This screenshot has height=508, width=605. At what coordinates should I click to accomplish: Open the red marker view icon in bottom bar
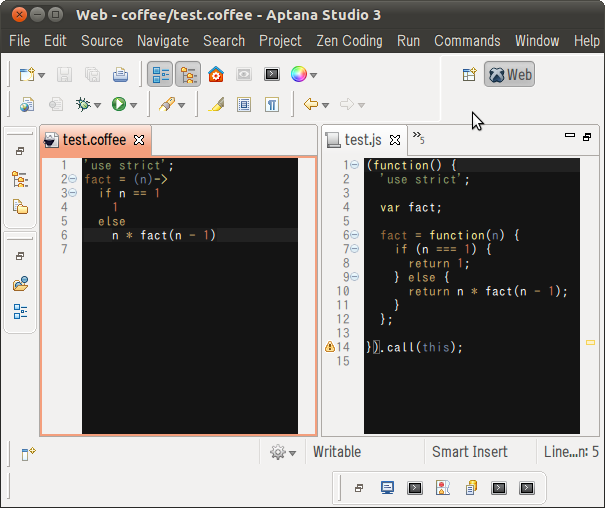coord(443,488)
